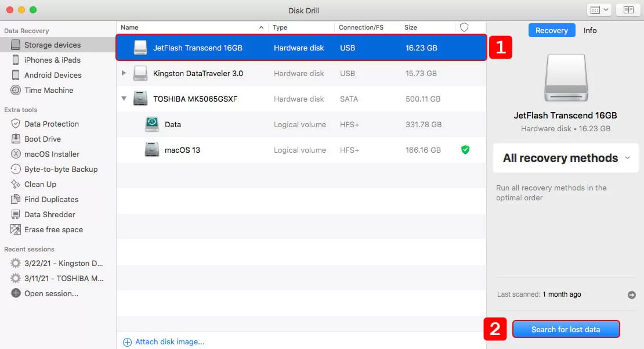Open the last scanned session arrow
Viewport: 644px width, 349px height.
(632, 295)
